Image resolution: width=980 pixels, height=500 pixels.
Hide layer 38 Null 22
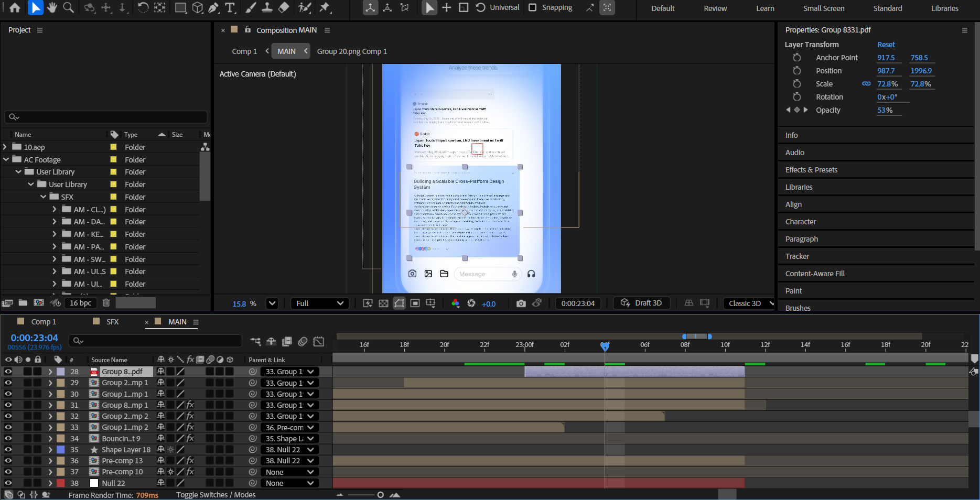coord(8,483)
